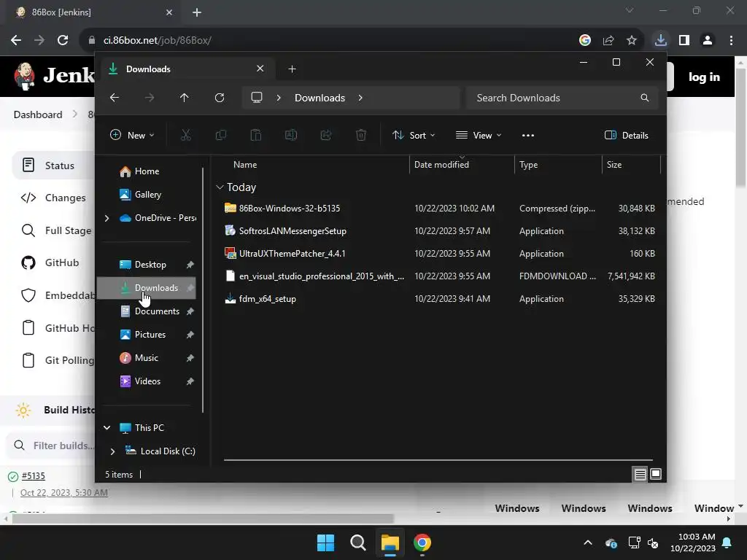This screenshot has height=560, width=747.
Task: Open the View dropdown menu
Action: click(479, 135)
